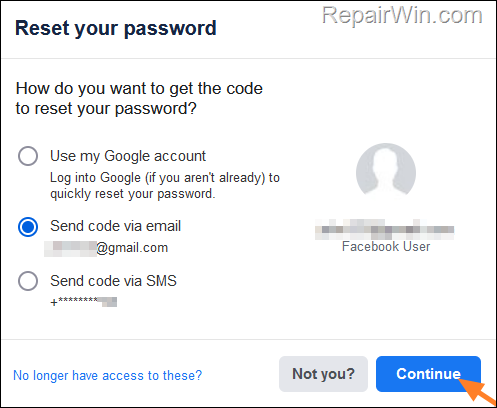Viewport: 497px width, 408px height.
Task: Click the Facebook User caption
Action: tap(386, 247)
